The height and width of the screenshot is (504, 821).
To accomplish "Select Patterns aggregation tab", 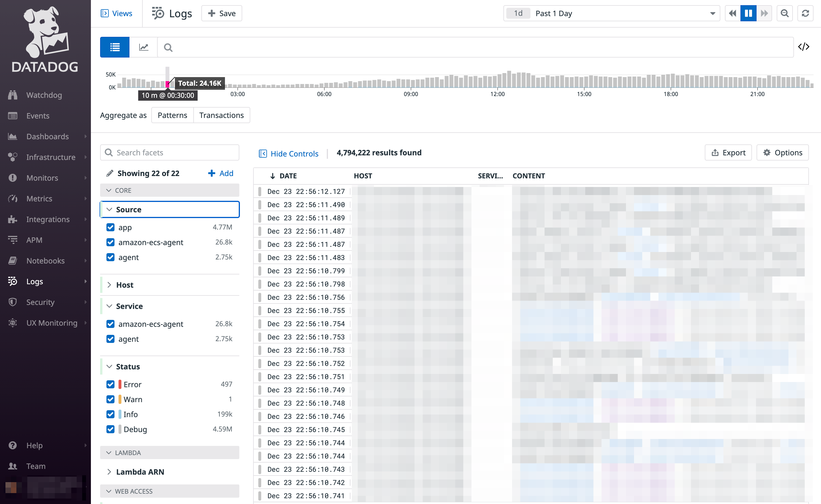I will [172, 115].
